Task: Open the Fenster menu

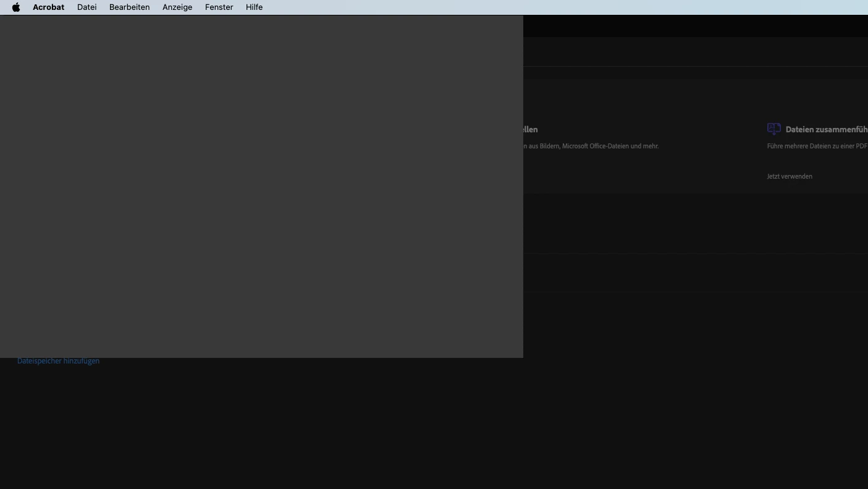Action: pyautogui.click(x=219, y=7)
